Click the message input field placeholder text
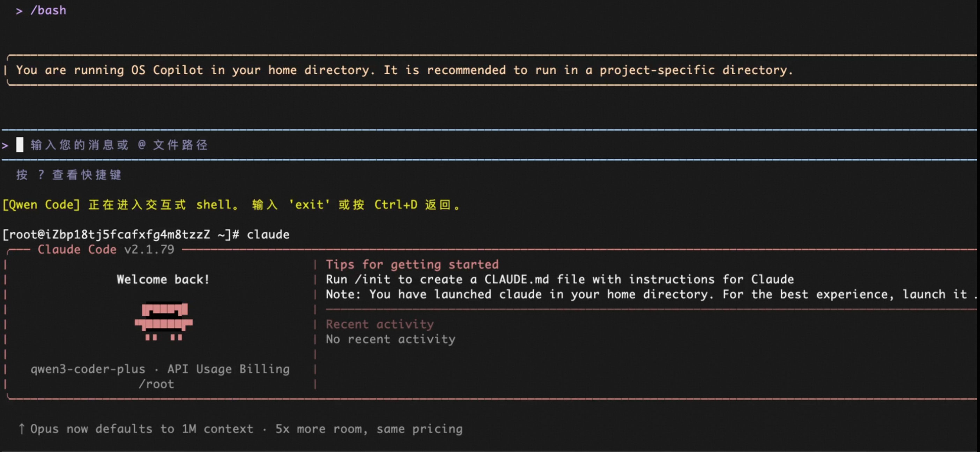 pos(119,145)
